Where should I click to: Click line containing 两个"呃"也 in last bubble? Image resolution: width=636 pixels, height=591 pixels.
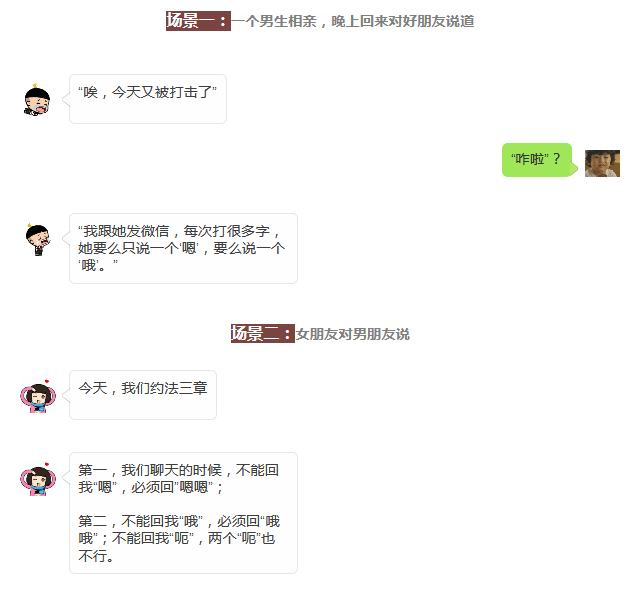177,538
